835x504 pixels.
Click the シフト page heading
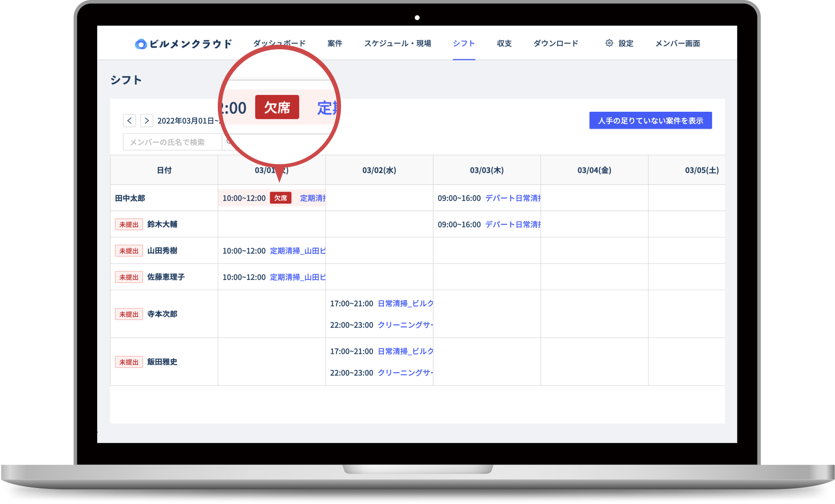(x=126, y=80)
